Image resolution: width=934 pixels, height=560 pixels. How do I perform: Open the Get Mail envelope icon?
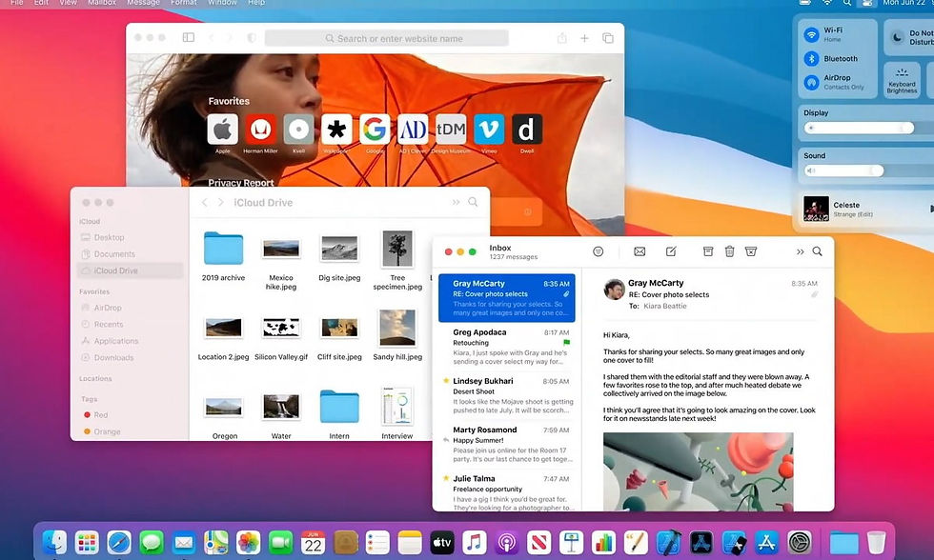click(x=640, y=251)
